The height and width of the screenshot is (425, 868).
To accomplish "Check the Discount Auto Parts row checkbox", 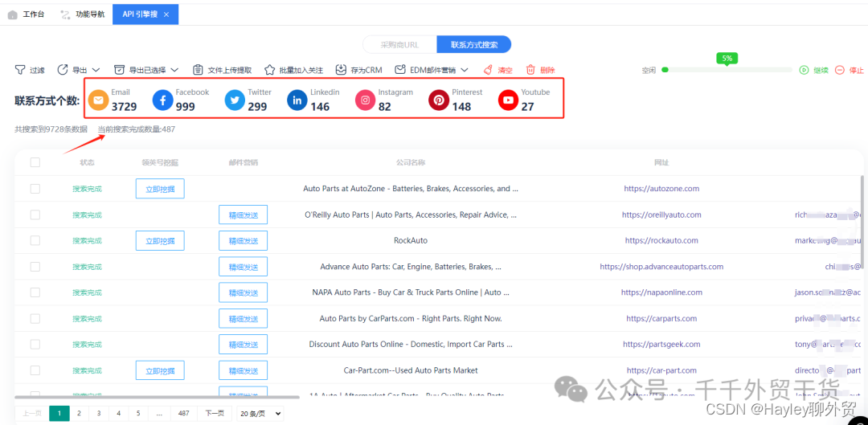I will pyautogui.click(x=35, y=344).
